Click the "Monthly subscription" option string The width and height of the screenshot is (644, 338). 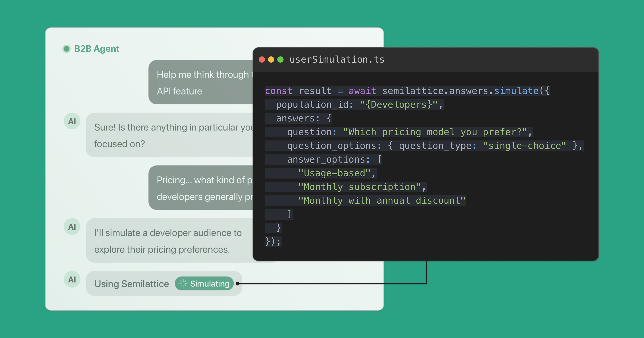click(360, 187)
